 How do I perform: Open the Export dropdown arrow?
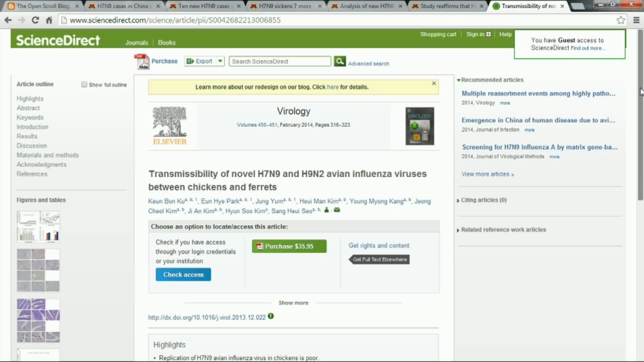point(220,61)
